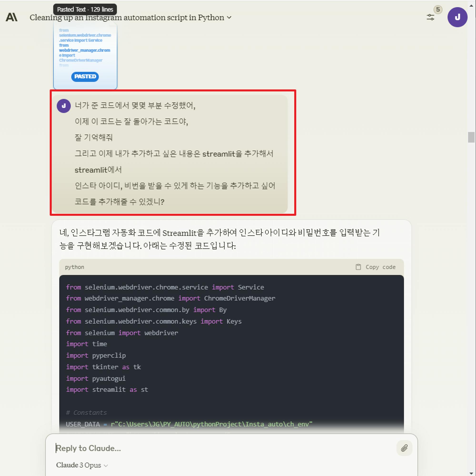Open the chat controls sliders icon
The image size is (476, 476).
pos(430,17)
